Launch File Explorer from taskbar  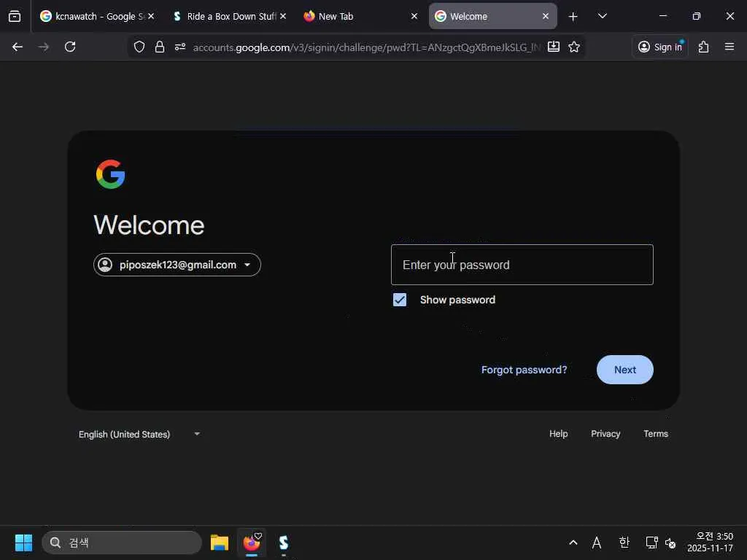click(x=220, y=542)
